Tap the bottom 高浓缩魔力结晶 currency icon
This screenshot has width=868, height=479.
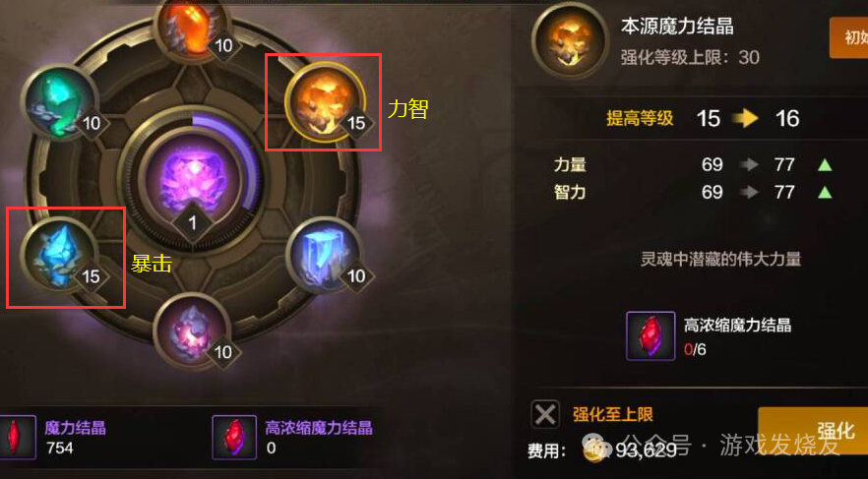click(x=234, y=437)
